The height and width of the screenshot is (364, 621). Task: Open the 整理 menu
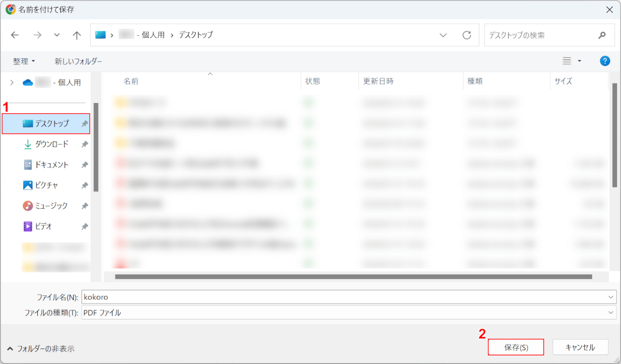click(24, 61)
